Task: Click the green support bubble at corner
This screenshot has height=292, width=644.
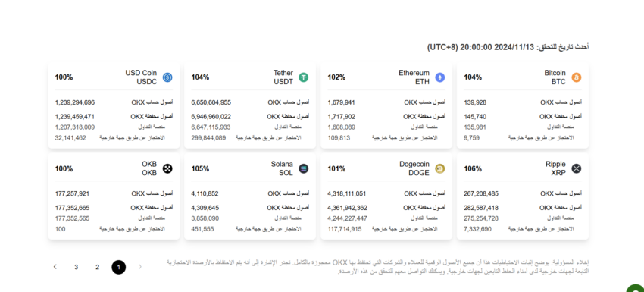Action: (636, 287)
